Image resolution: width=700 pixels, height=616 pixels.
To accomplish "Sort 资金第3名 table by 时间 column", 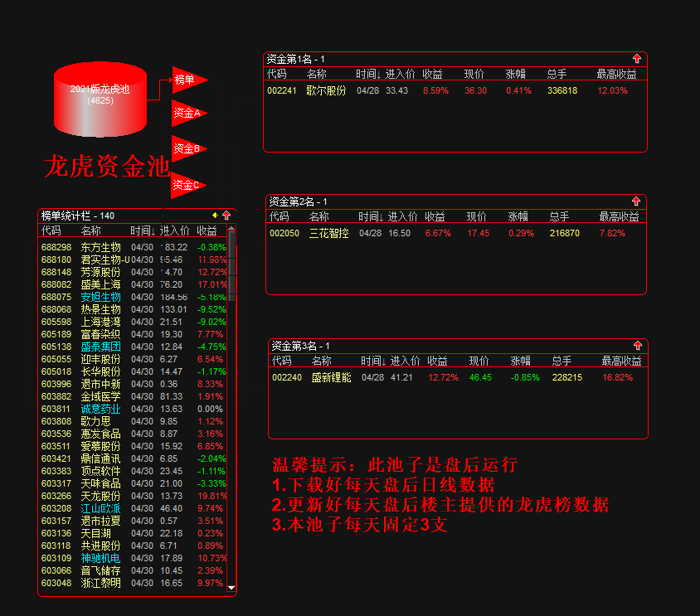I will pos(373,361).
